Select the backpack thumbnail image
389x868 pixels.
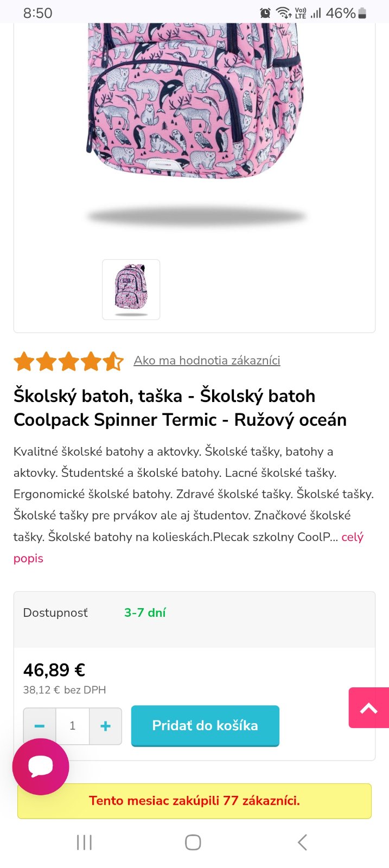pos(131,290)
